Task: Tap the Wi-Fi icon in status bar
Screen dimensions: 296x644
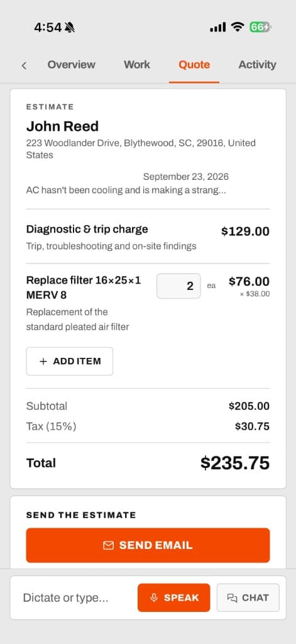Action: [x=238, y=28]
